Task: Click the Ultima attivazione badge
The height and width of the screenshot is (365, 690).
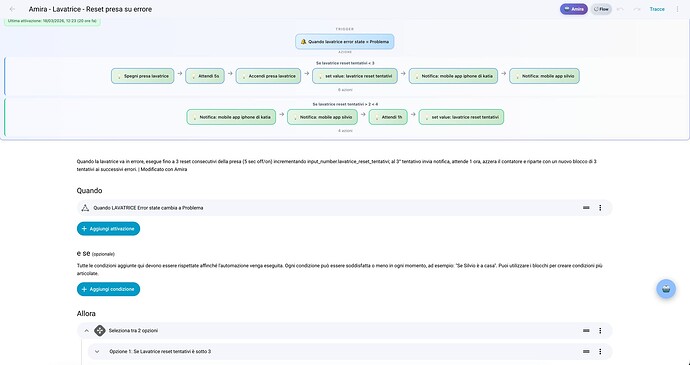Action: [52, 21]
